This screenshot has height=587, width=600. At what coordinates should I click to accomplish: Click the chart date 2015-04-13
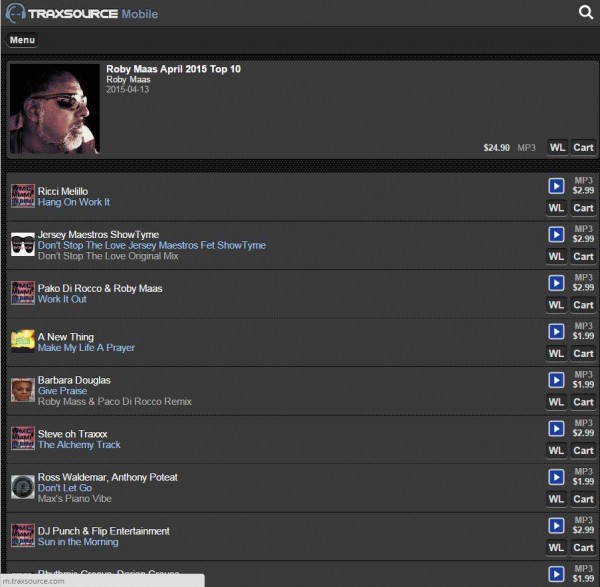(127, 90)
